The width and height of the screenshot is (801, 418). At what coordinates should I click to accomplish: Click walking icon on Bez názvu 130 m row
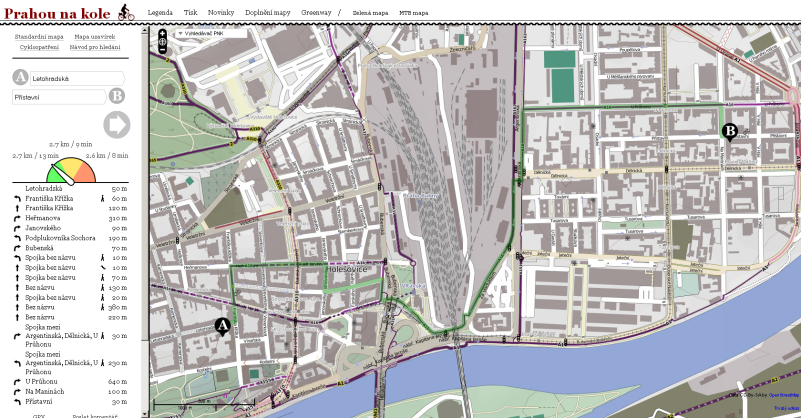[x=103, y=288]
